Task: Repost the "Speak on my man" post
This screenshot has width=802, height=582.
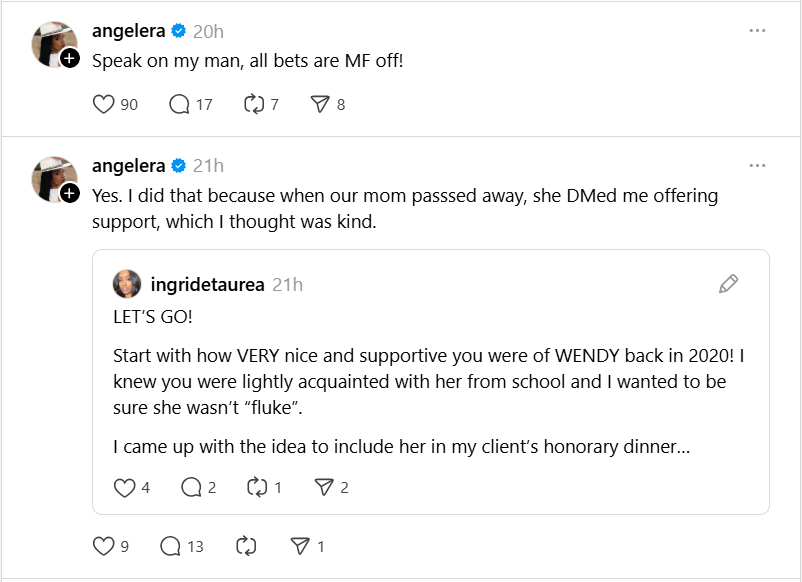Action: click(253, 104)
